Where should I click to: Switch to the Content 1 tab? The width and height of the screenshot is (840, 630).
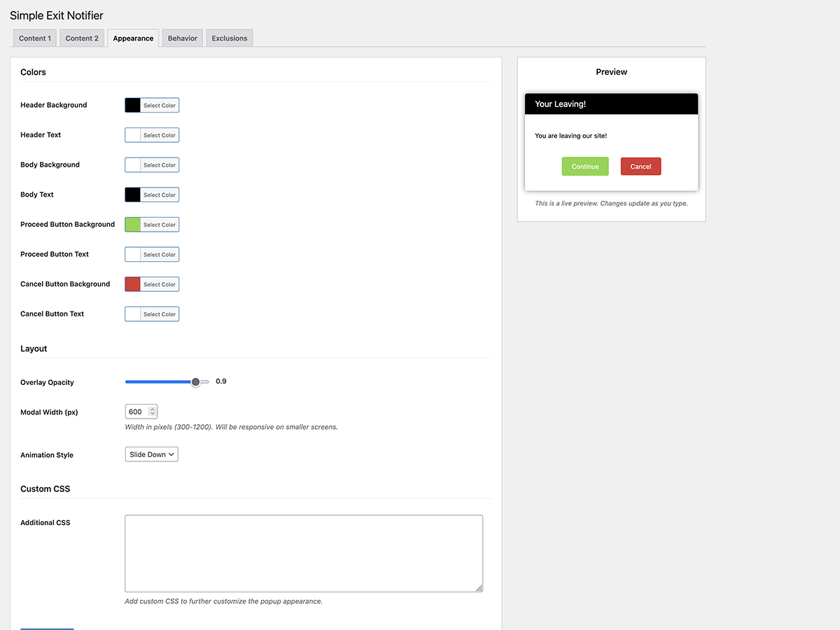[35, 38]
